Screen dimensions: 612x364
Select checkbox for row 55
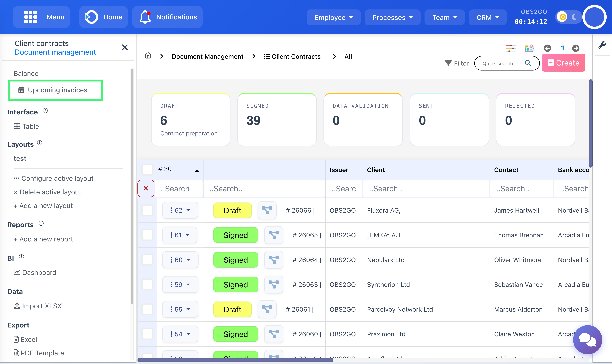pos(147,309)
